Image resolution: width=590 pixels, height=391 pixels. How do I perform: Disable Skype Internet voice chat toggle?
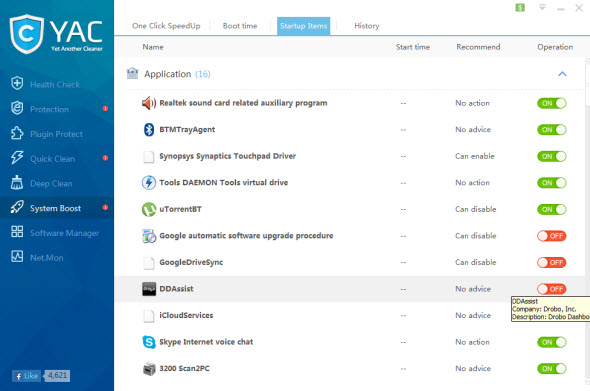(x=552, y=342)
